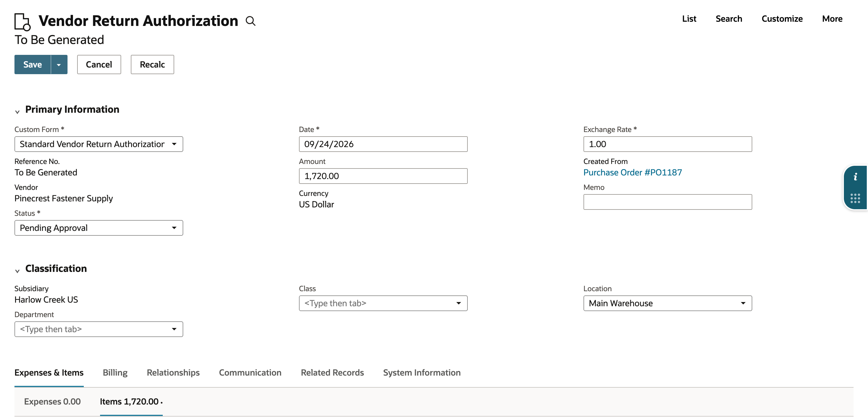Switch to the Related Records tab
Viewport: 868px width, 419px height.
(332, 373)
